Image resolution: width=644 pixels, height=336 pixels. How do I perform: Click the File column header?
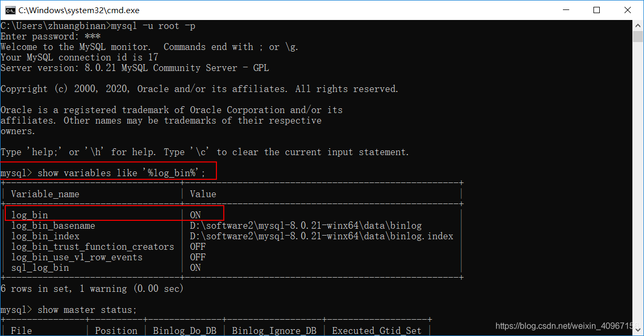tap(22, 331)
